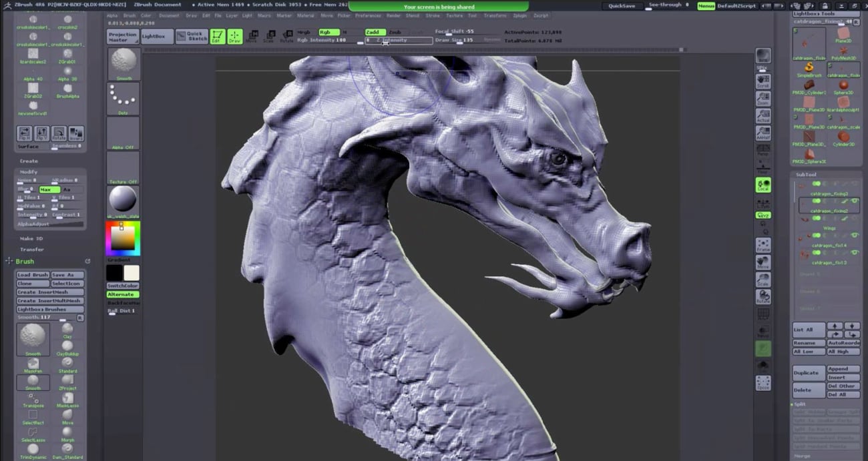
Task: Collapse the SubTool section
Action: click(806, 174)
